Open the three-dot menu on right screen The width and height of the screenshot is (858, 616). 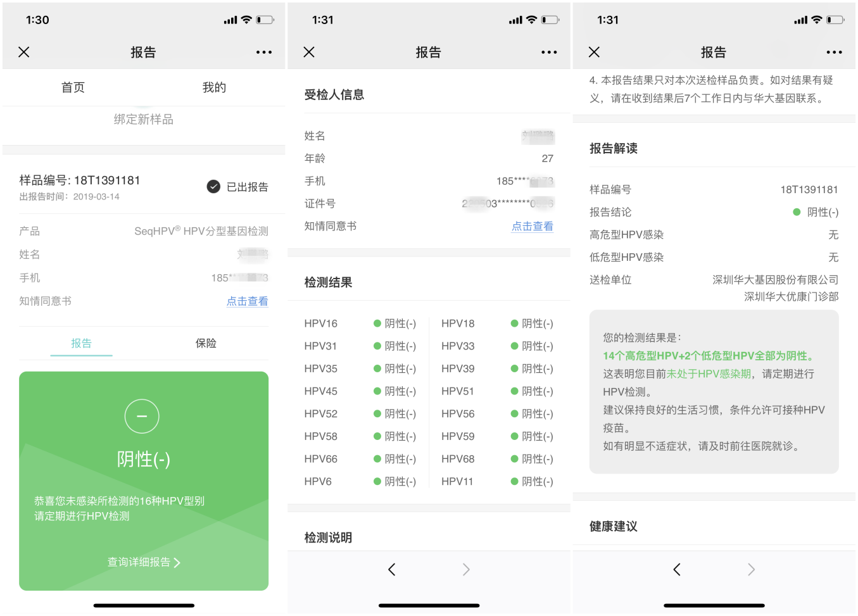[x=835, y=53]
